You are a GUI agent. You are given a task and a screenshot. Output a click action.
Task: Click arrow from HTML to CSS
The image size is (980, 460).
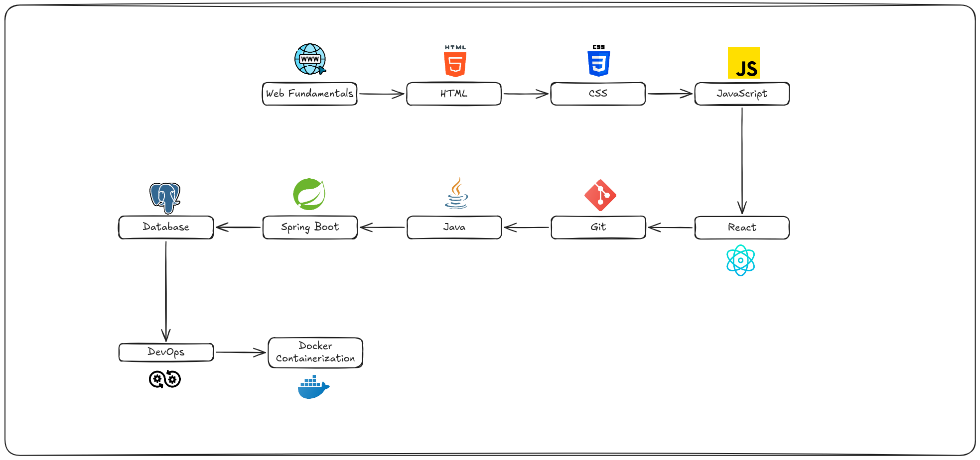pos(526,94)
